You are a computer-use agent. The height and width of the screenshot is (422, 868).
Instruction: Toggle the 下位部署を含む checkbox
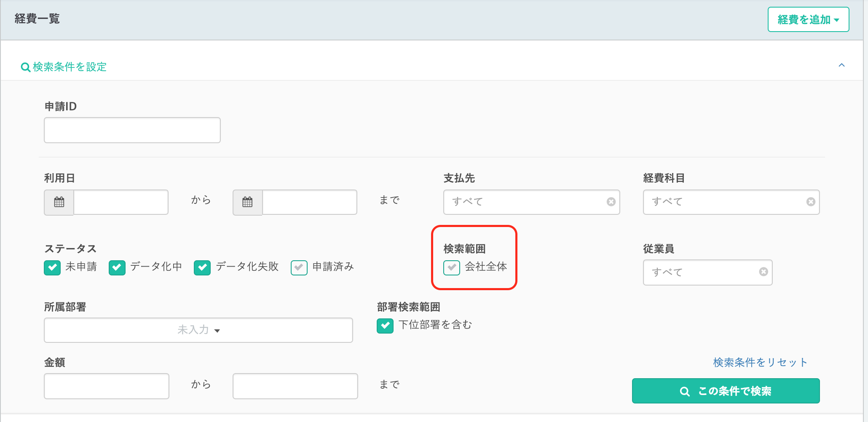click(x=385, y=326)
